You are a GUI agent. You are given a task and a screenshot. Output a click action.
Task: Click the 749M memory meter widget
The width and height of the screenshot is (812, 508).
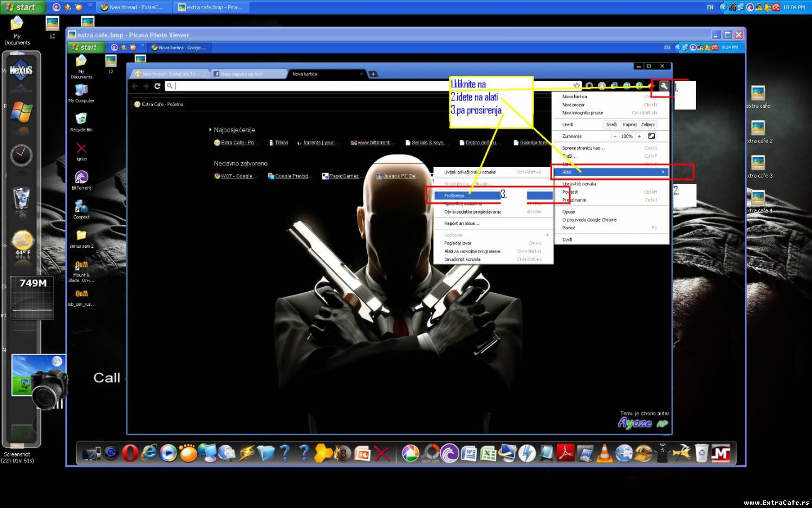[33, 297]
